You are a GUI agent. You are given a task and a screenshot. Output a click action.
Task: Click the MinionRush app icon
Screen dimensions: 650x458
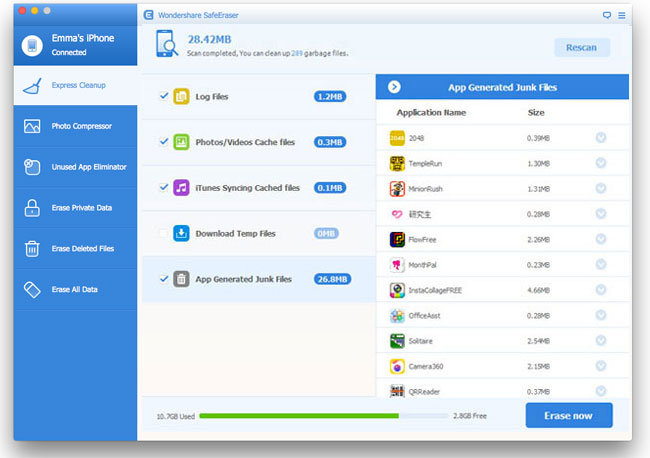tap(397, 189)
